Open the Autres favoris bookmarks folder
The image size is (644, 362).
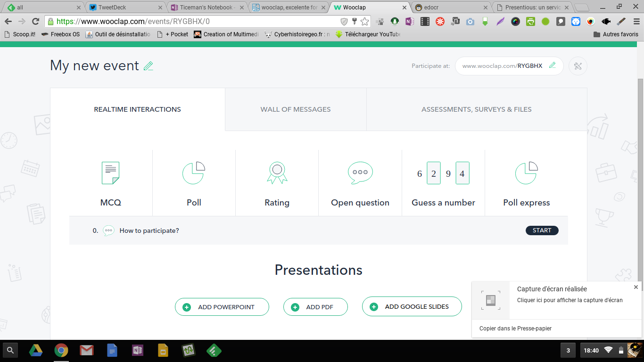click(616, 34)
